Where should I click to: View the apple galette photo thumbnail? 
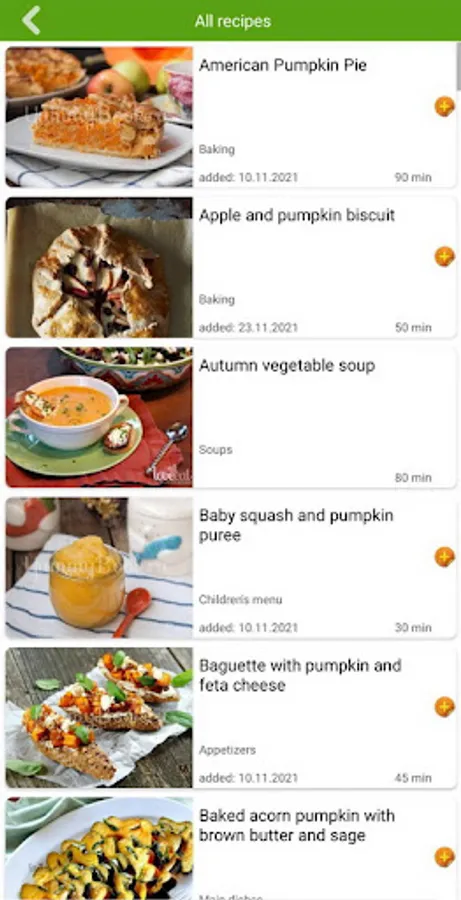(99, 267)
